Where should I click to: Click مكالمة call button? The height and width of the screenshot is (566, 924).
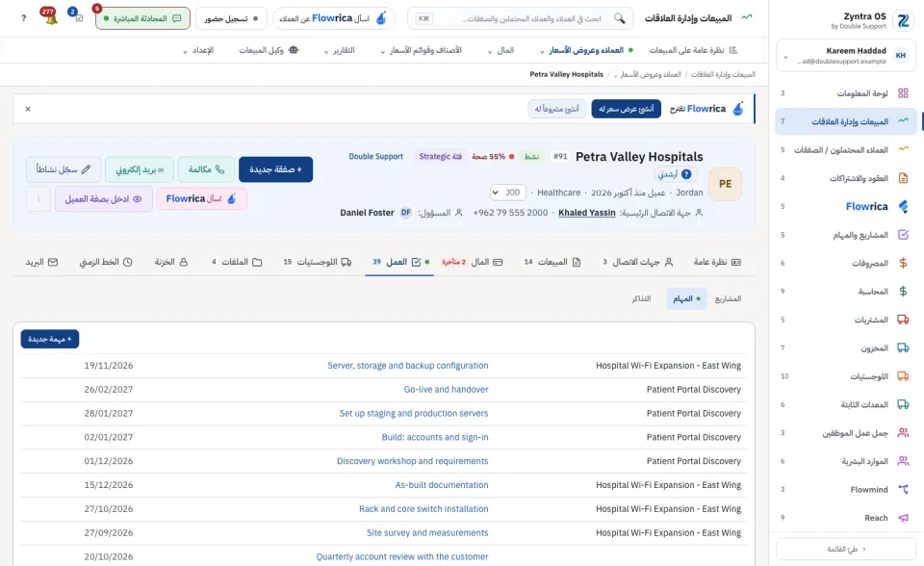point(206,169)
